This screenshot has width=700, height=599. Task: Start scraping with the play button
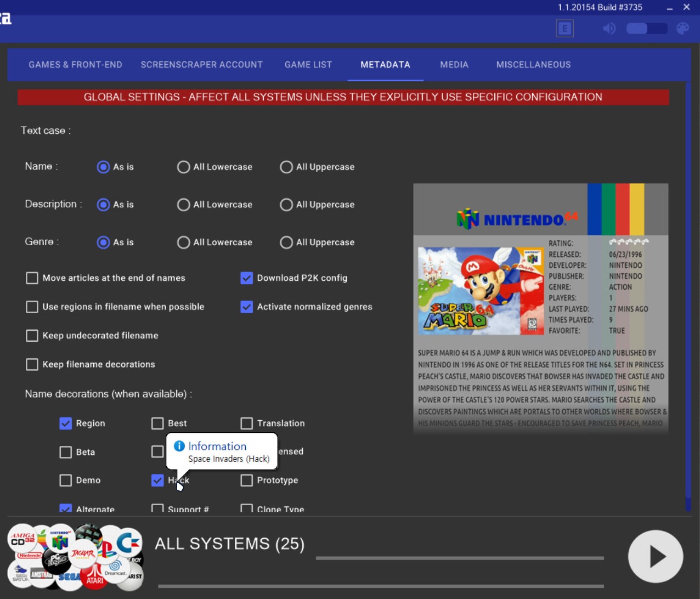tap(656, 556)
